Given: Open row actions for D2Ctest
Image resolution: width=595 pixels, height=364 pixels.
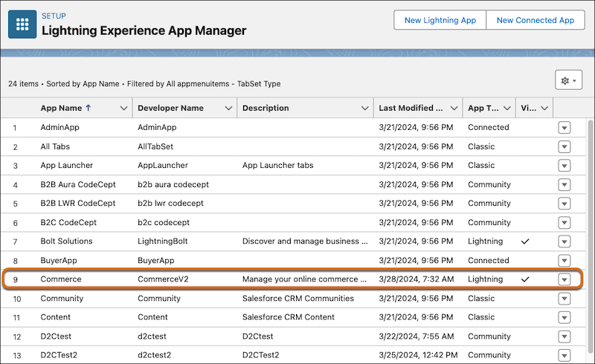Looking at the screenshot, I should click(565, 337).
